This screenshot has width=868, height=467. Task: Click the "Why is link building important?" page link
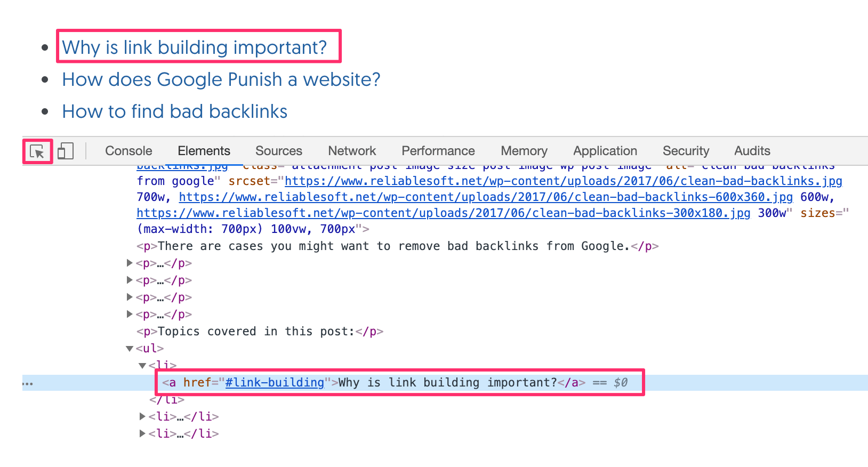pyautogui.click(x=194, y=47)
